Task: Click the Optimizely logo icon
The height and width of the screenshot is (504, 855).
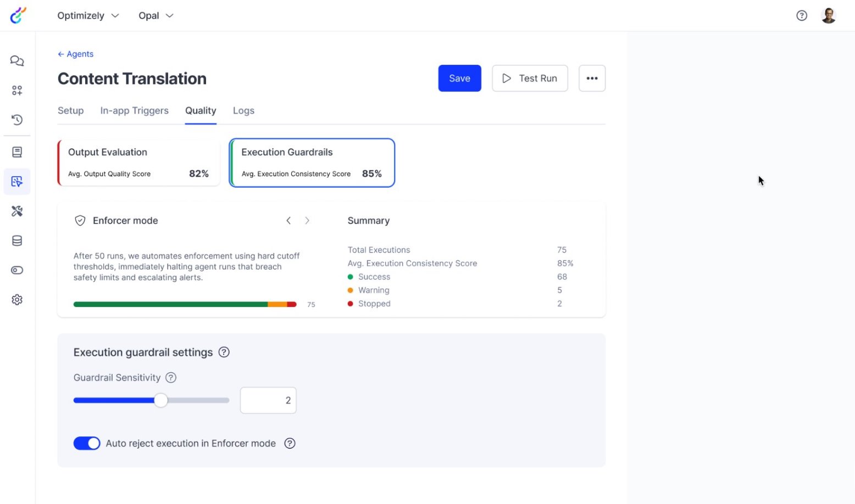Action: pos(18,15)
